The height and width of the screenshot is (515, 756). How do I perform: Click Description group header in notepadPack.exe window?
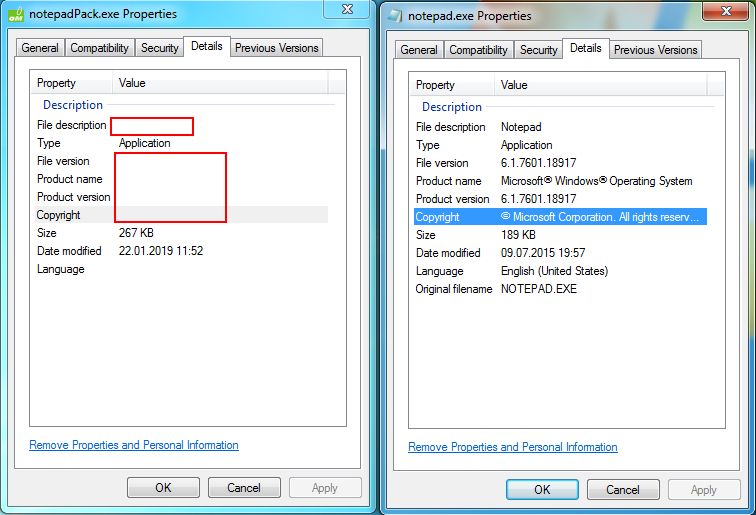(73, 105)
